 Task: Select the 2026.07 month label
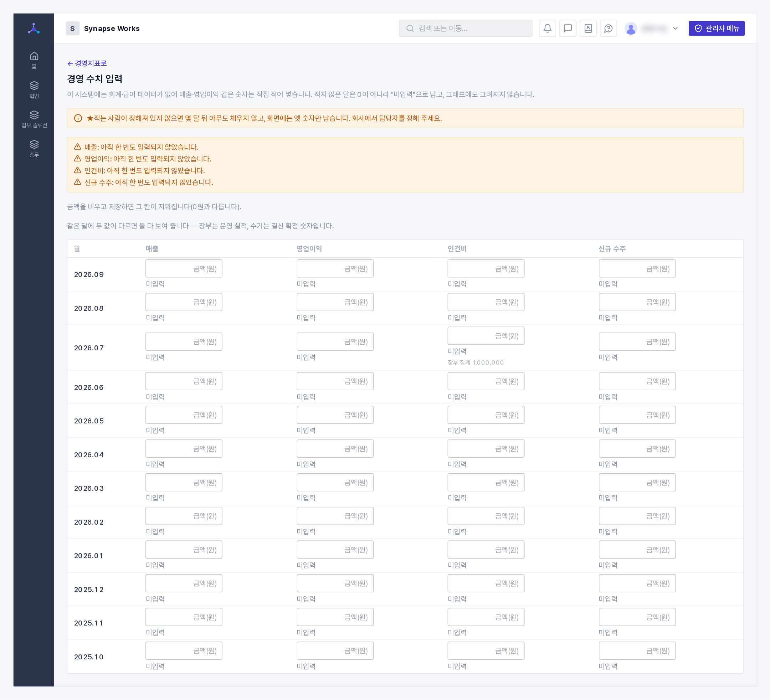pos(89,348)
